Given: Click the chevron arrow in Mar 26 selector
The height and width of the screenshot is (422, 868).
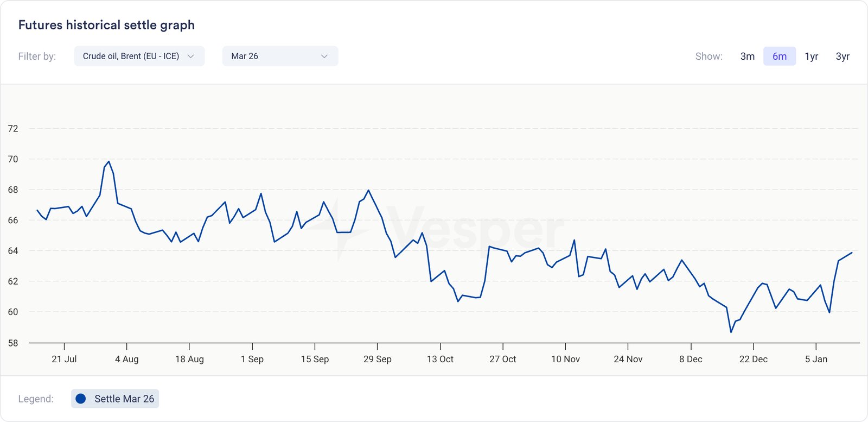Looking at the screenshot, I should 324,56.
